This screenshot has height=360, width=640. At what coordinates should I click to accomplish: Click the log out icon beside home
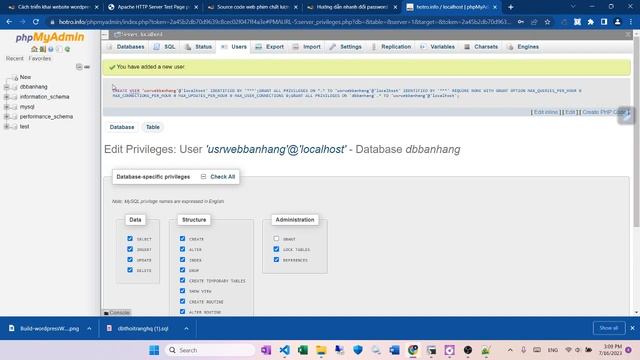click(42, 49)
